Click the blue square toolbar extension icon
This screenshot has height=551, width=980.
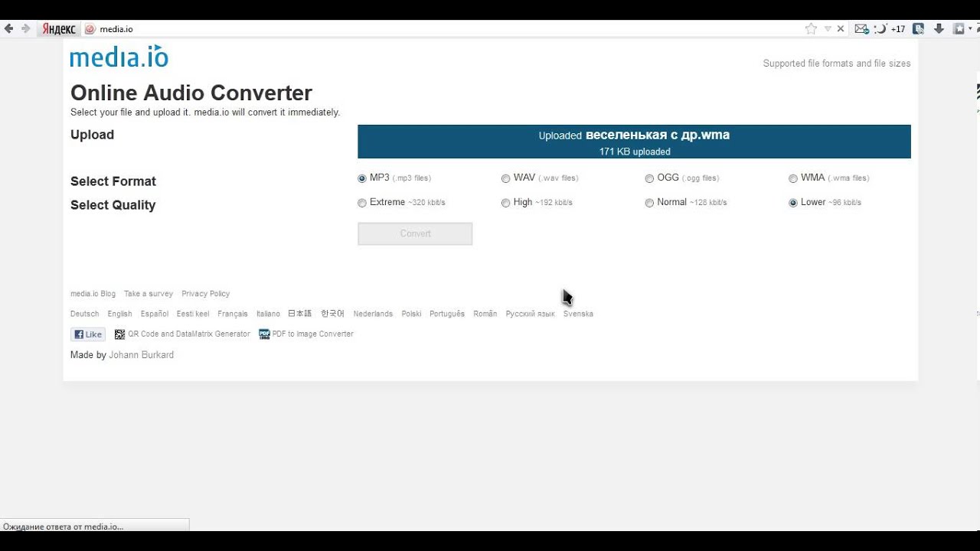click(x=919, y=29)
